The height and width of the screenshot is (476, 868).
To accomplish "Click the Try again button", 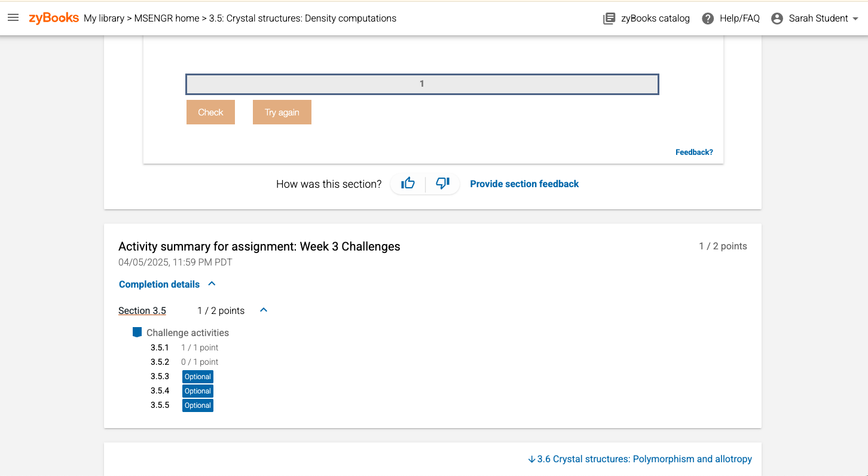I will click(x=282, y=112).
